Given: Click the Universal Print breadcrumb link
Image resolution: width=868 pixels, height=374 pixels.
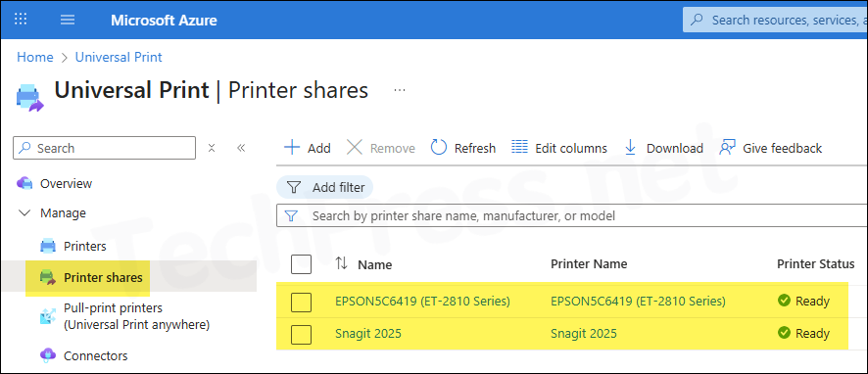Looking at the screenshot, I should click(x=119, y=57).
